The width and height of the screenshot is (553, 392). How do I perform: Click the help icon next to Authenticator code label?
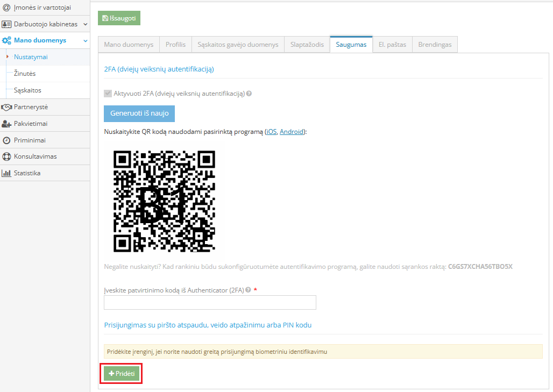[x=249, y=290]
